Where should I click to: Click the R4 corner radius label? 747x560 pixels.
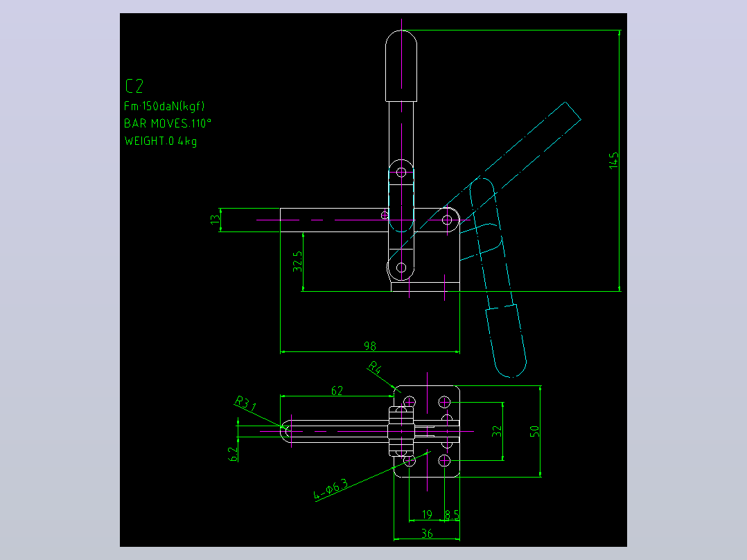coord(375,367)
